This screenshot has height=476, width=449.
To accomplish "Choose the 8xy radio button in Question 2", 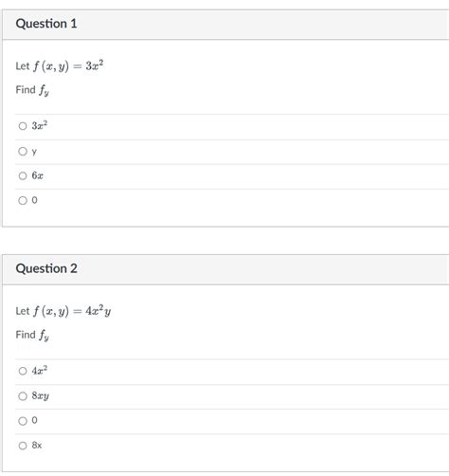I will point(23,396).
